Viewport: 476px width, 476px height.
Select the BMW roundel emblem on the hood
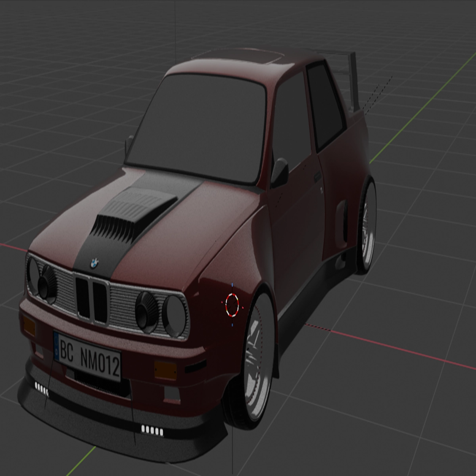94,263
